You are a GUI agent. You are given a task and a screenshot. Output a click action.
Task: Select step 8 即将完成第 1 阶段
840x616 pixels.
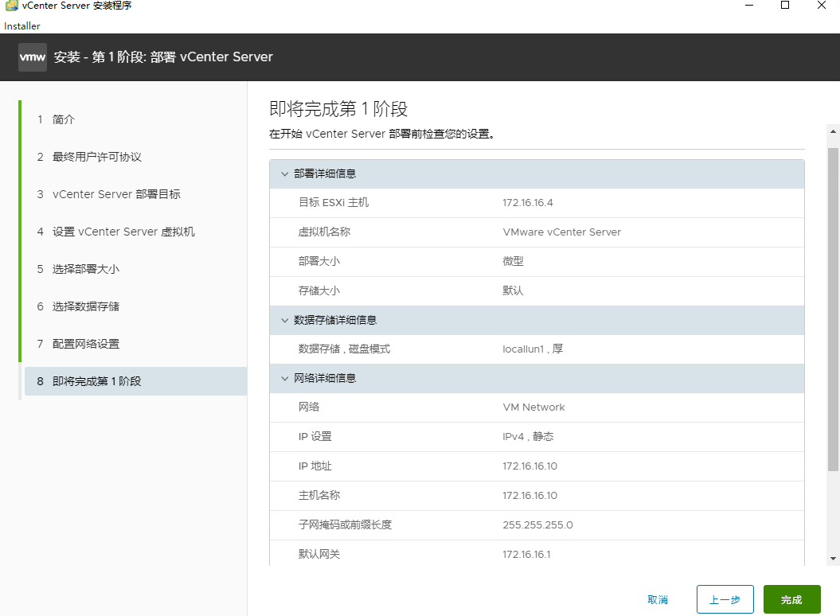(135, 381)
